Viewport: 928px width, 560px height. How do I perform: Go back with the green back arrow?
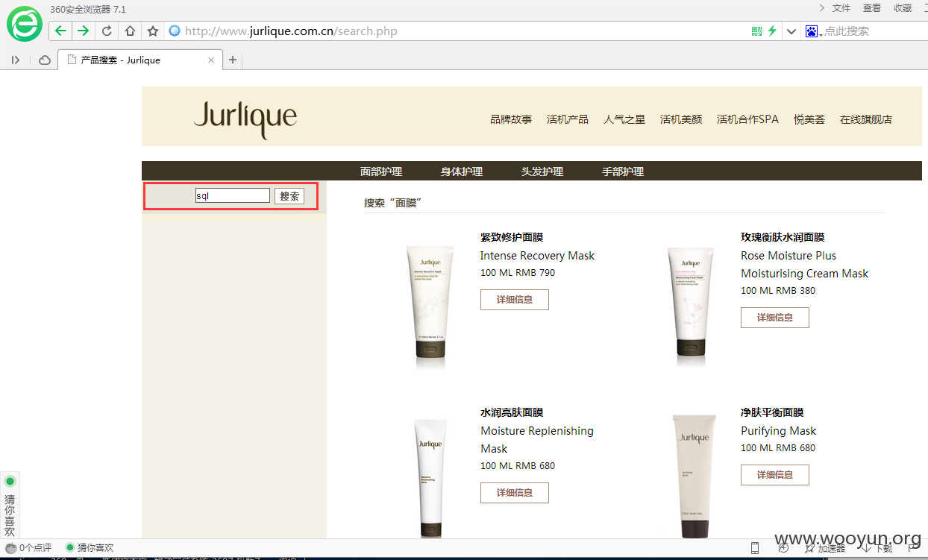pyautogui.click(x=60, y=31)
